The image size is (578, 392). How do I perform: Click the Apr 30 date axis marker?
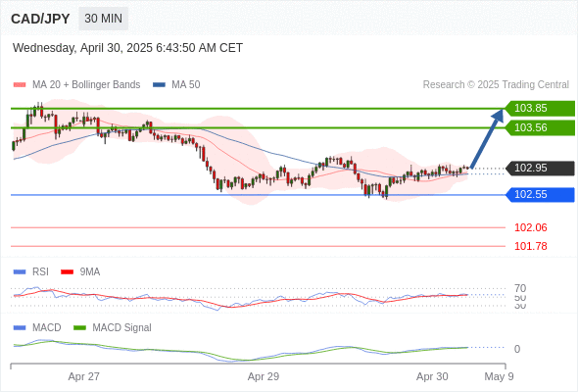tap(432, 376)
